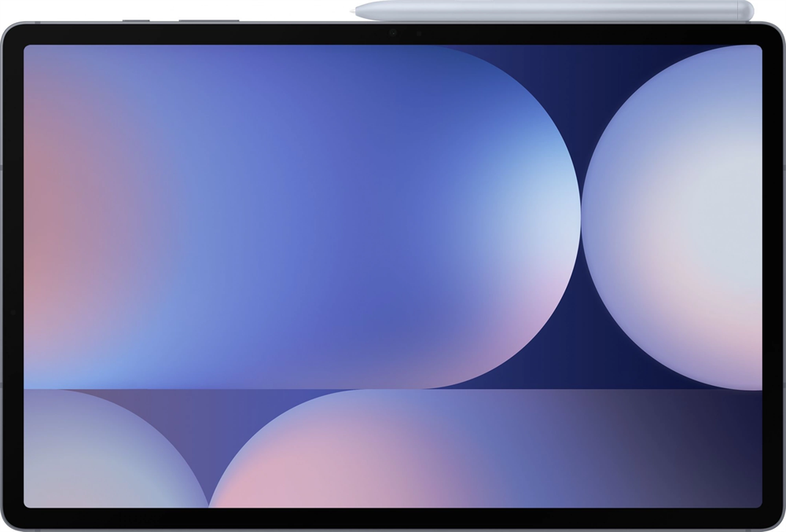
Task: Tap the small sensor right of front camera
Action: [x=418, y=34]
